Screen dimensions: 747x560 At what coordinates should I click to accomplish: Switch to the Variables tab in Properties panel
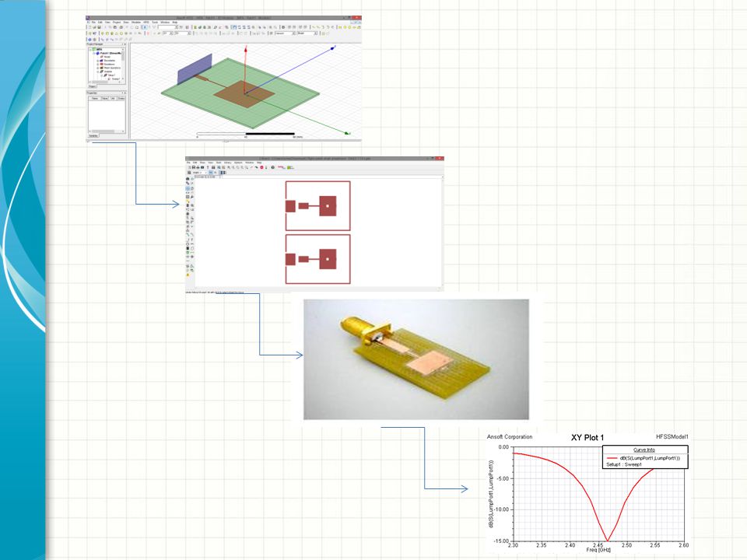click(94, 135)
